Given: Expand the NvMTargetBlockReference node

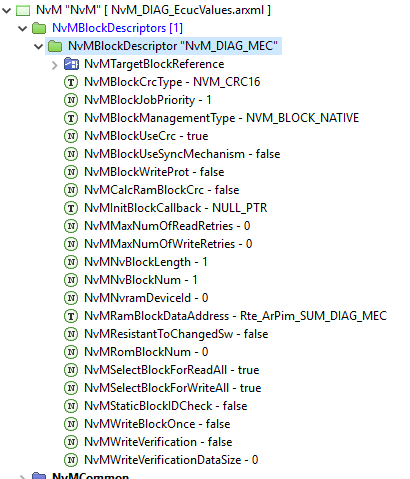Looking at the screenshot, I should point(55,65).
